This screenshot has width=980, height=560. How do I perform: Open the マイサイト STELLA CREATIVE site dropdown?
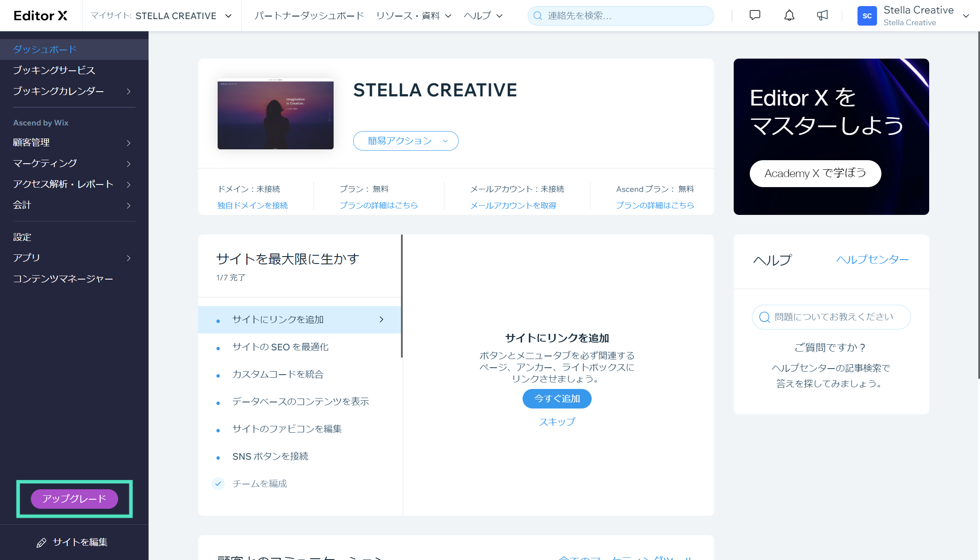pyautogui.click(x=161, y=16)
